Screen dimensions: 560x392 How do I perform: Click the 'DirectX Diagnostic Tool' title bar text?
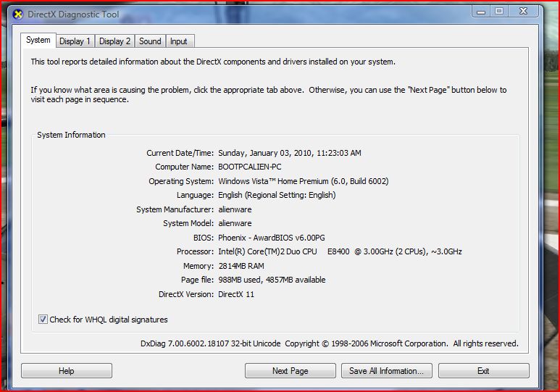pyautogui.click(x=73, y=14)
